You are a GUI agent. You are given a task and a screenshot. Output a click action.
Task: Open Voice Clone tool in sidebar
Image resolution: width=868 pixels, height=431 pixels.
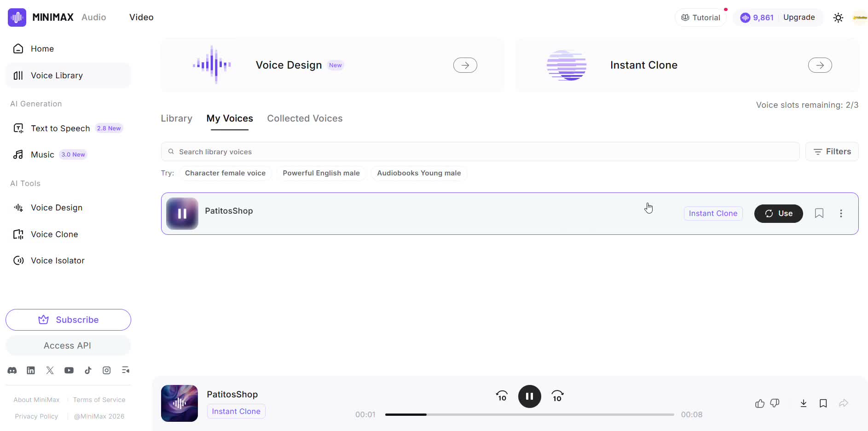click(x=68, y=234)
